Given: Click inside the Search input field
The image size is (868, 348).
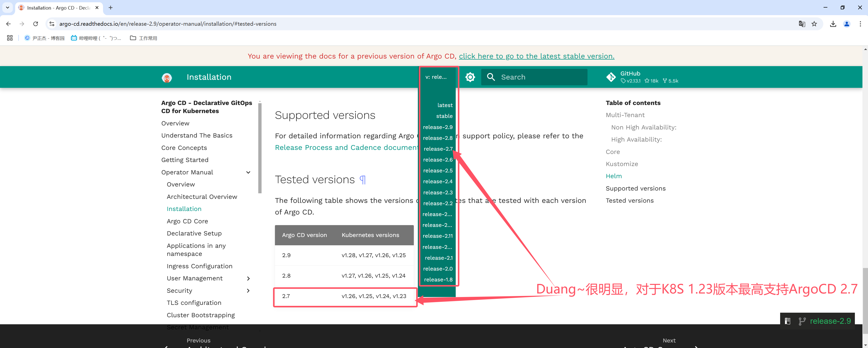Looking at the screenshot, I should point(539,77).
